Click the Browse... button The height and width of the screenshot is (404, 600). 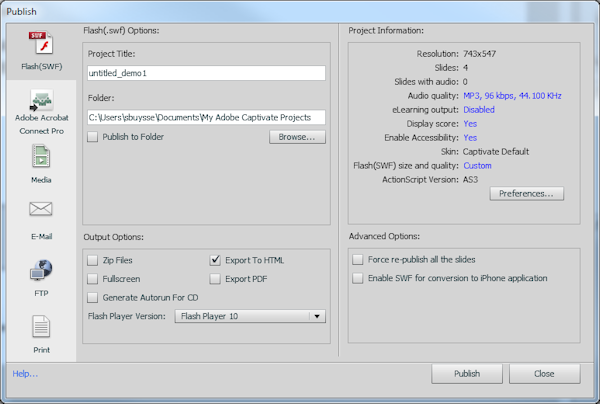click(297, 137)
